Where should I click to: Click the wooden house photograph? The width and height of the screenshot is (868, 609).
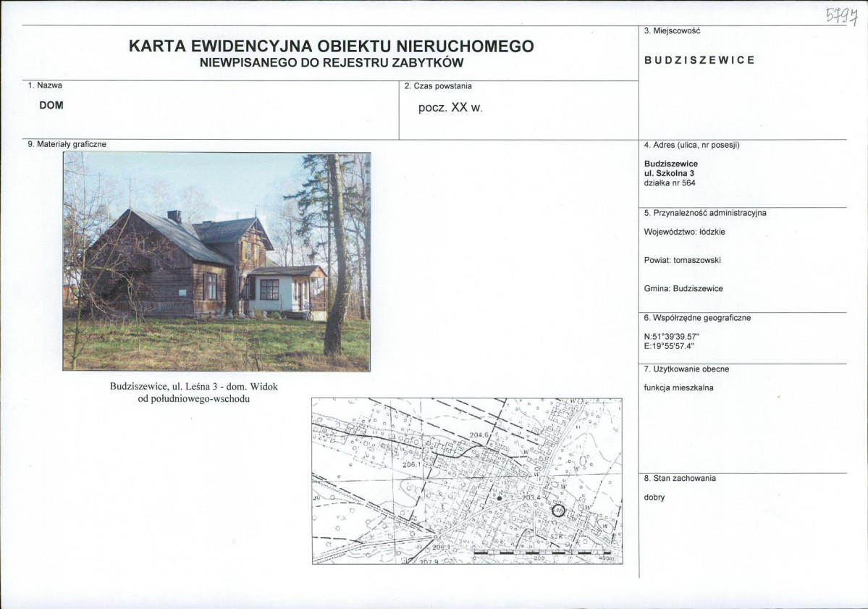coord(216,261)
